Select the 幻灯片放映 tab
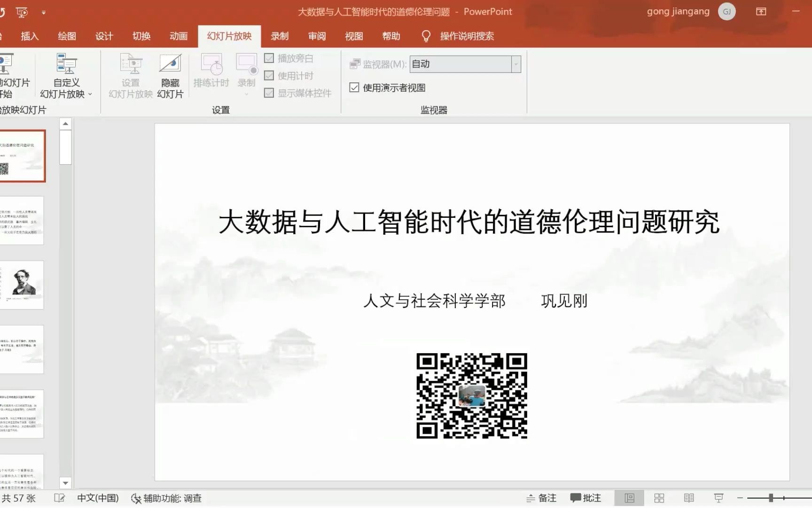Image resolution: width=812 pixels, height=508 pixels. tap(229, 36)
